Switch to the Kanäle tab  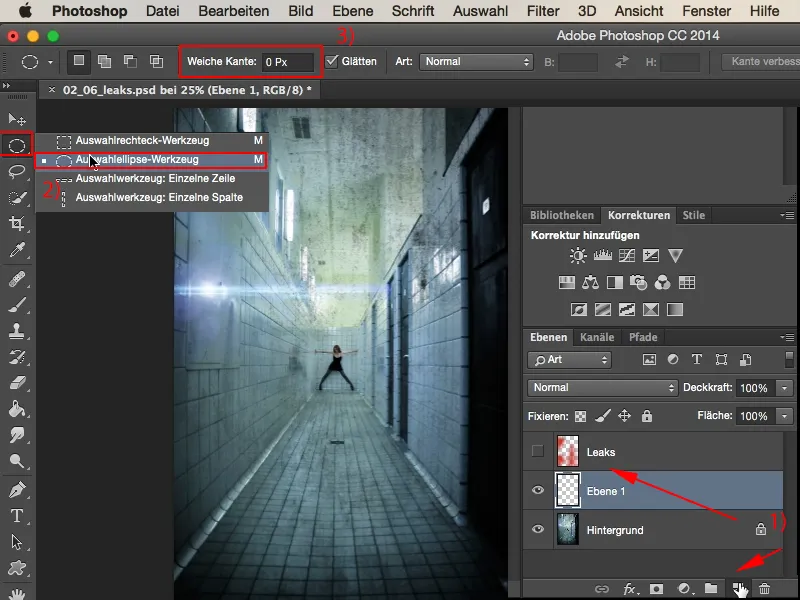tap(597, 337)
